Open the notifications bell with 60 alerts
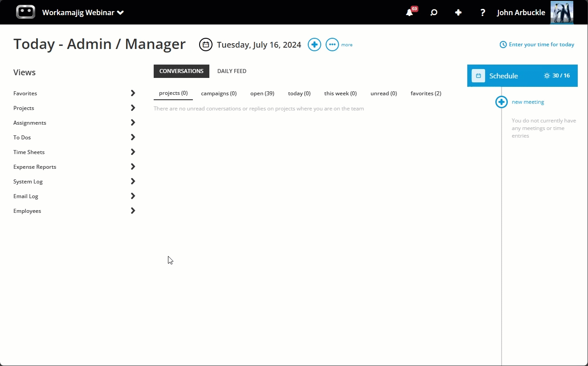Screen dimensions: 588x366 click(x=409, y=12)
